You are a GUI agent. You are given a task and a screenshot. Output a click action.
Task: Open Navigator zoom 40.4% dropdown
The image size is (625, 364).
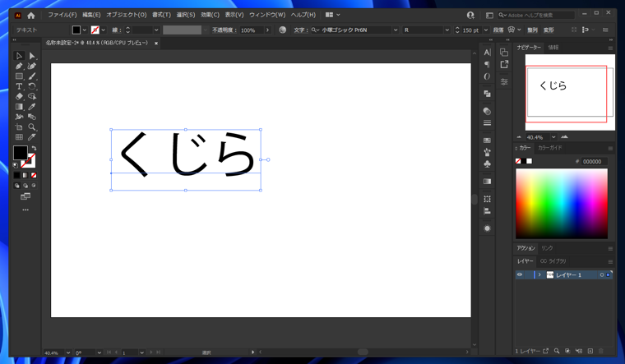553,137
